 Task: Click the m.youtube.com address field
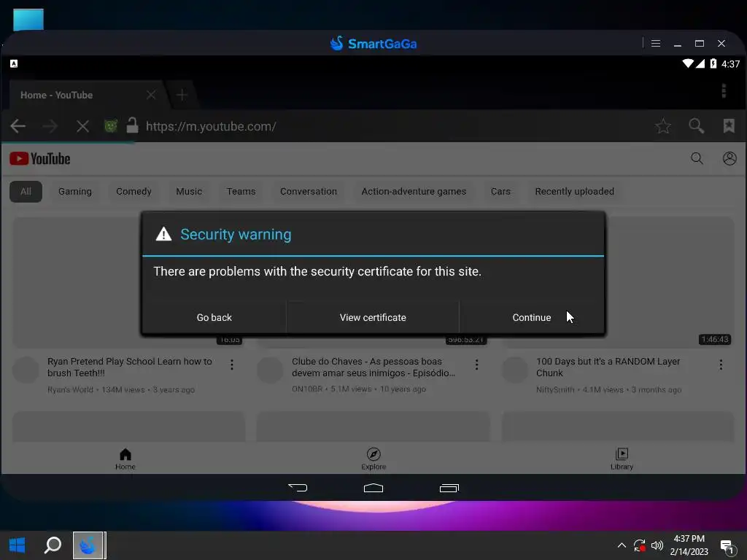[211, 126]
